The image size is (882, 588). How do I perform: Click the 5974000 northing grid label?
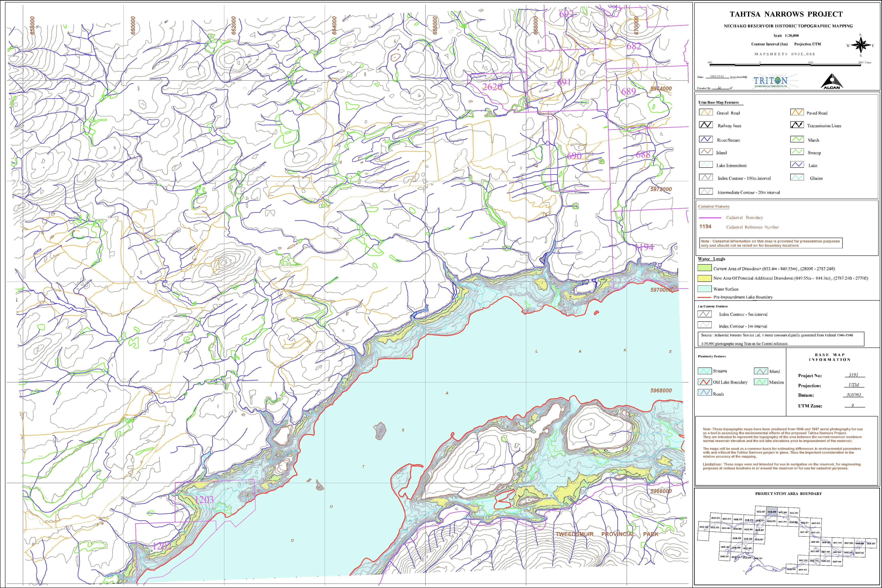[x=661, y=89]
